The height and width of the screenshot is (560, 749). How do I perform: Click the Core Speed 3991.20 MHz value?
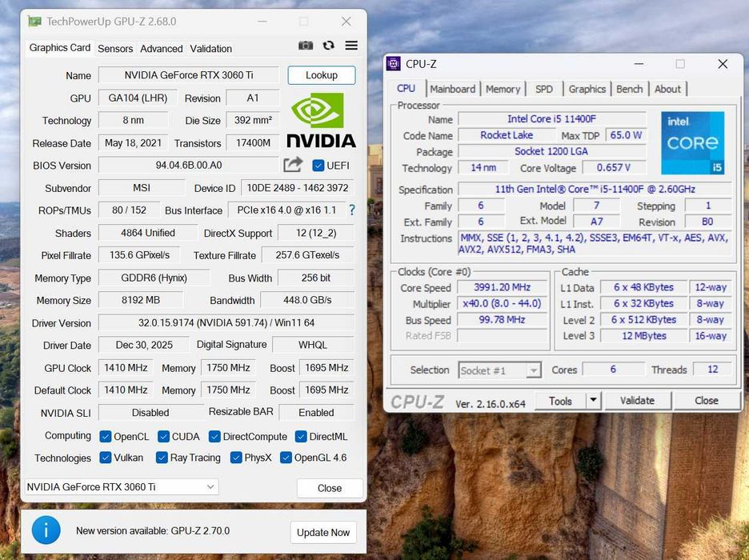[x=502, y=287]
